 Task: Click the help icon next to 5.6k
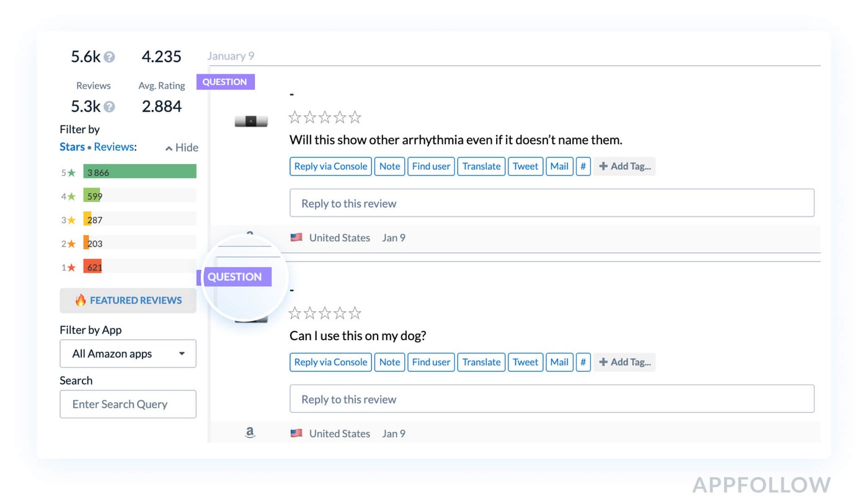click(x=109, y=57)
